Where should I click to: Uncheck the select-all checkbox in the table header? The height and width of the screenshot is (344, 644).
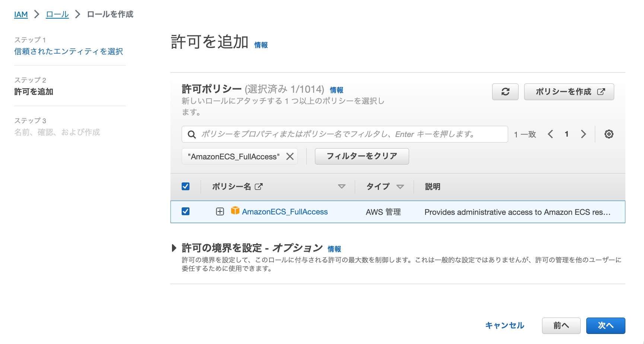[x=185, y=186]
